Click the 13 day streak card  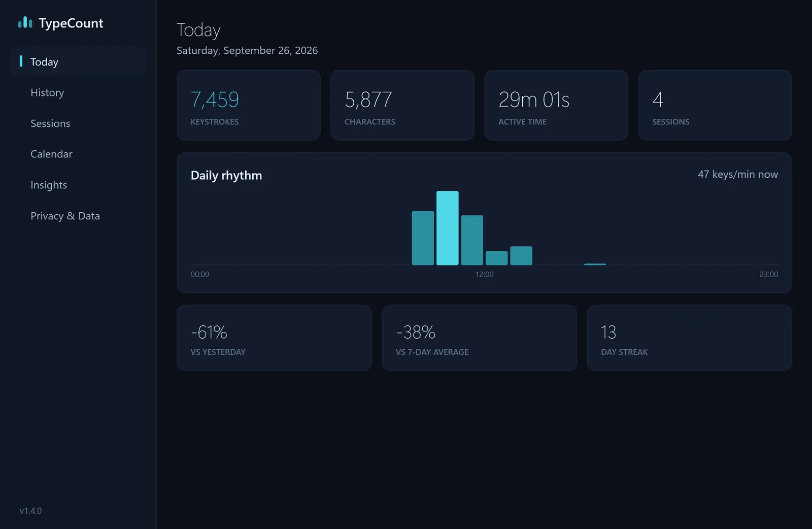click(689, 338)
